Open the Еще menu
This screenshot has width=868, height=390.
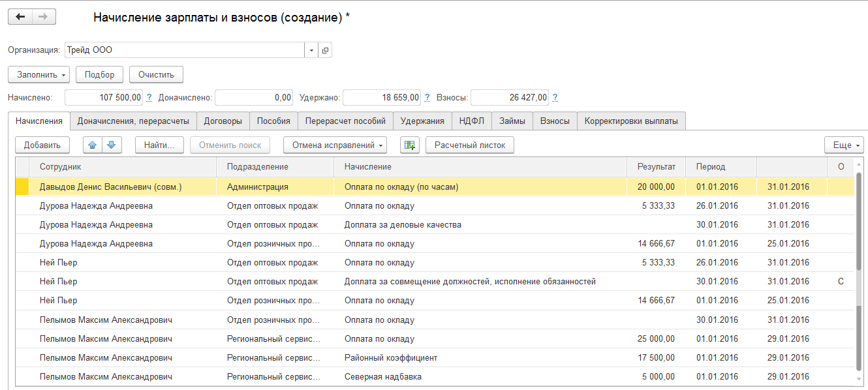tap(844, 145)
